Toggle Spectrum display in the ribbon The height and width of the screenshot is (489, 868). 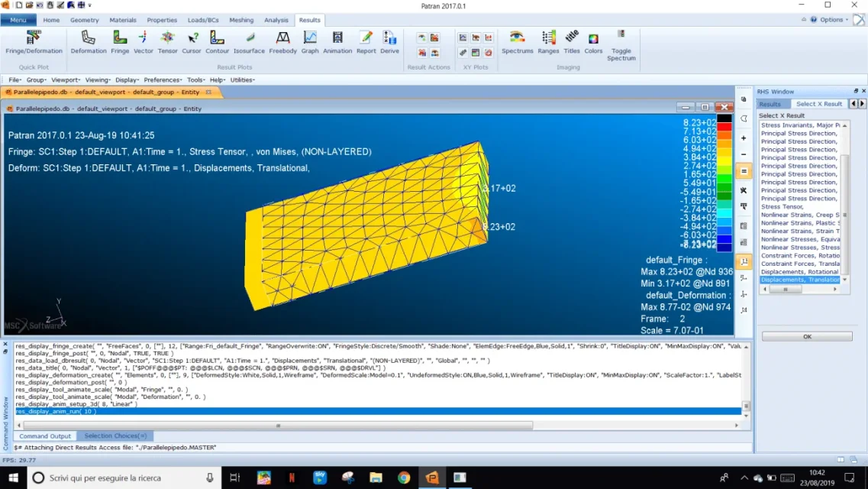point(621,45)
